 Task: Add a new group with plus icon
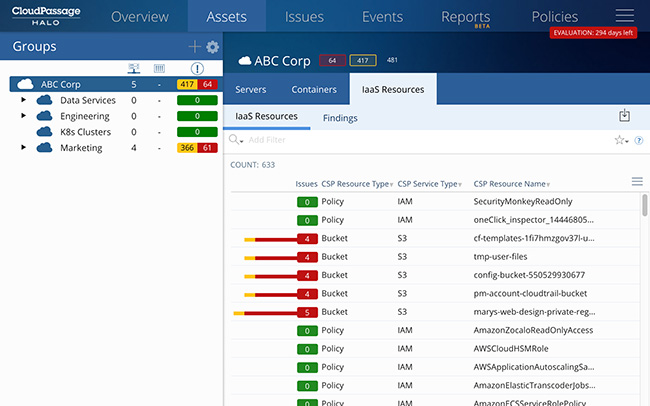point(194,46)
